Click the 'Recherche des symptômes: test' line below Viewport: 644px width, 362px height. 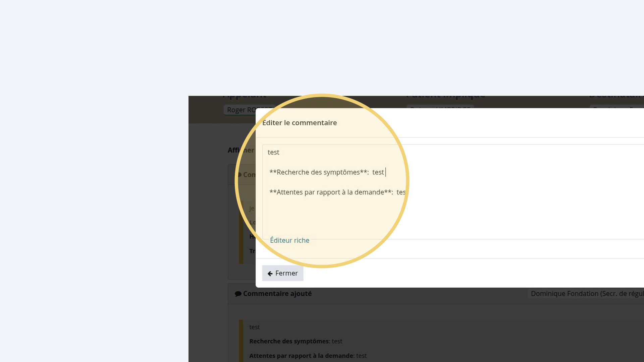296,341
